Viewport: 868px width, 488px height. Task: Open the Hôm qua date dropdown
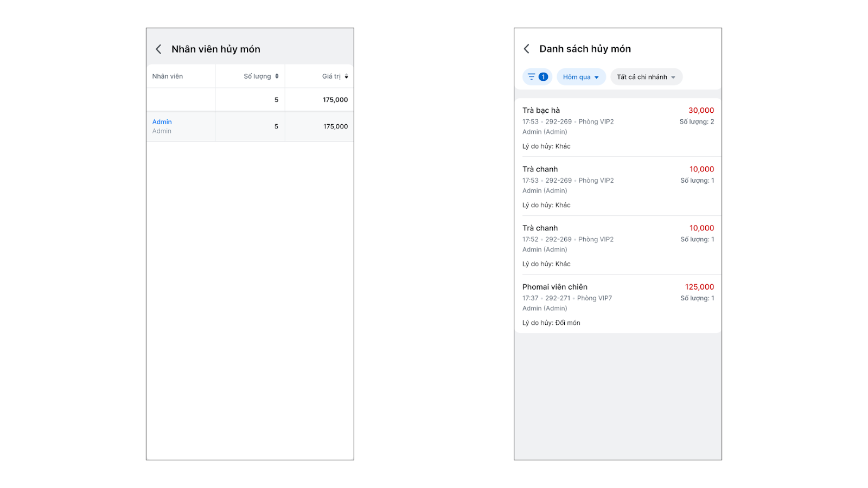tap(580, 77)
